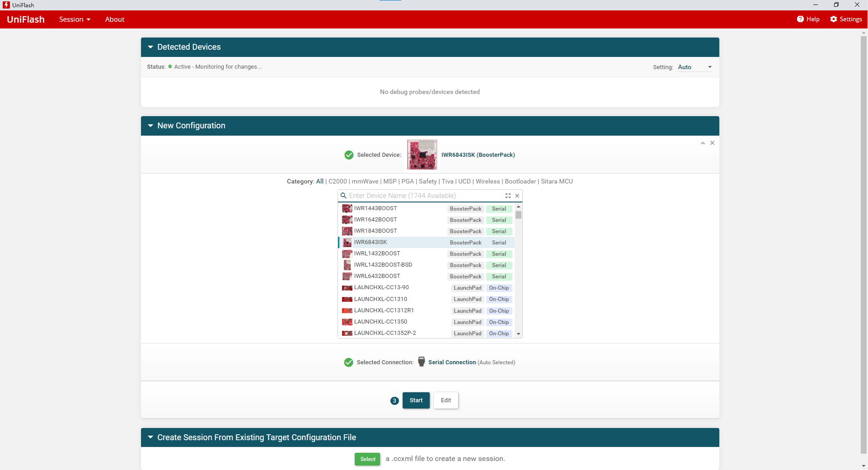
Task: Click the green check beside Selected Connection
Action: click(x=348, y=362)
